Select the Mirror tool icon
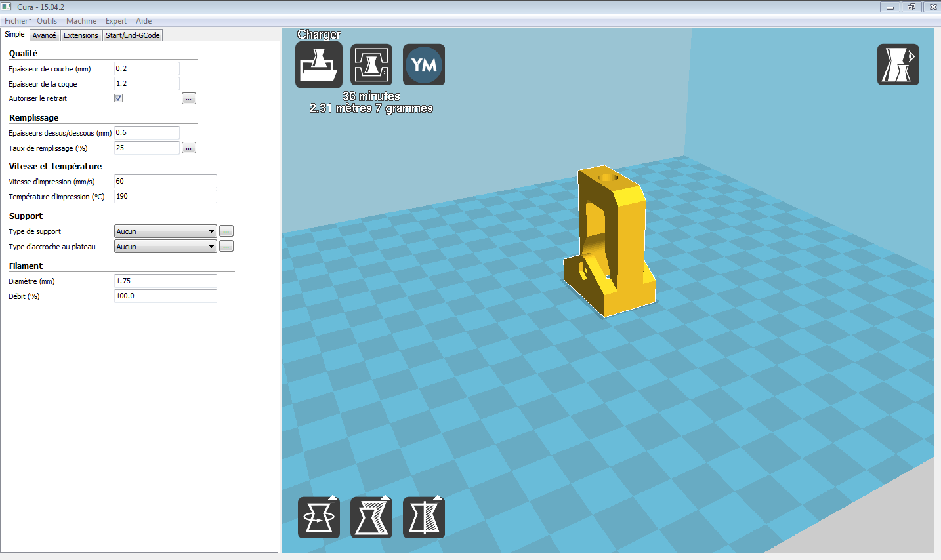The image size is (941, 560). coord(424,517)
